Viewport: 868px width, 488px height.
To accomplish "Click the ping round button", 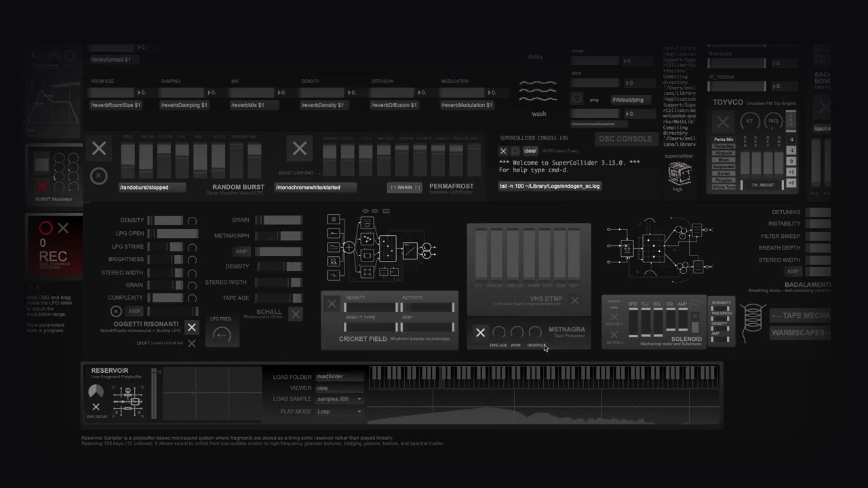I will click(x=577, y=98).
